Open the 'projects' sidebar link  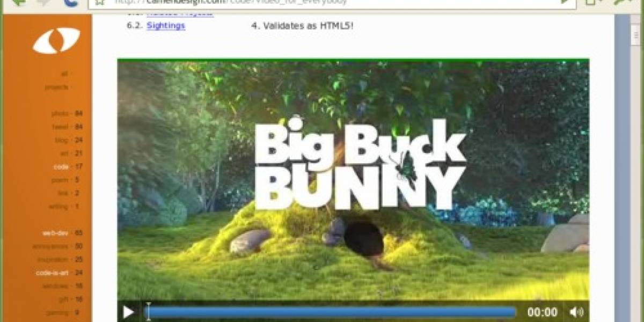tap(56, 87)
